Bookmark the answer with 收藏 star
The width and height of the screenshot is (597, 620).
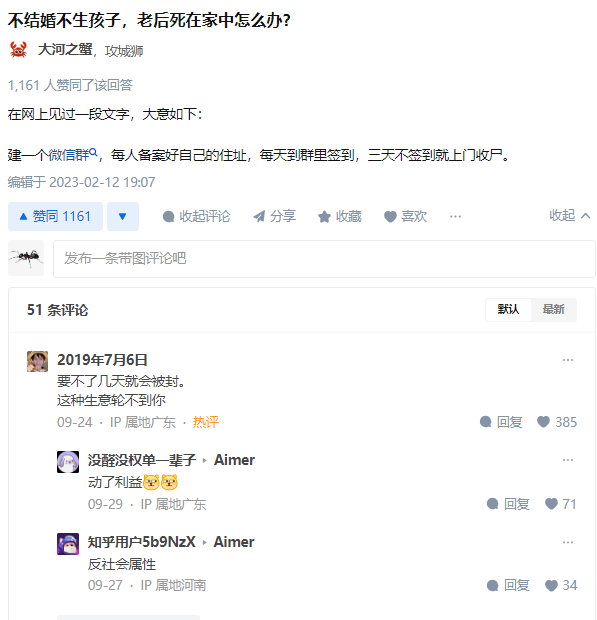point(340,216)
